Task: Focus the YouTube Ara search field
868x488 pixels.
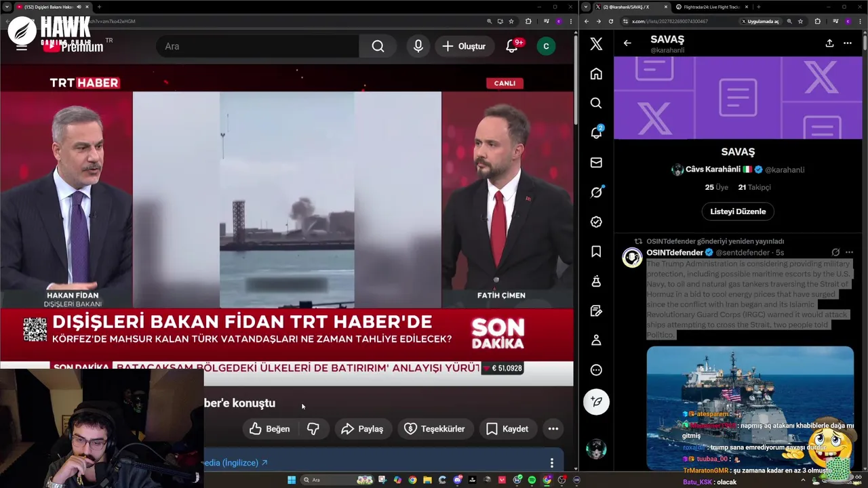Action: pyautogui.click(x=258, y=46)
